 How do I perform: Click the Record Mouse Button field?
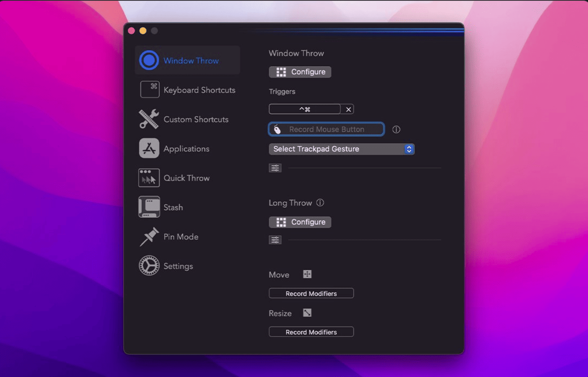[x=326, y=129]
